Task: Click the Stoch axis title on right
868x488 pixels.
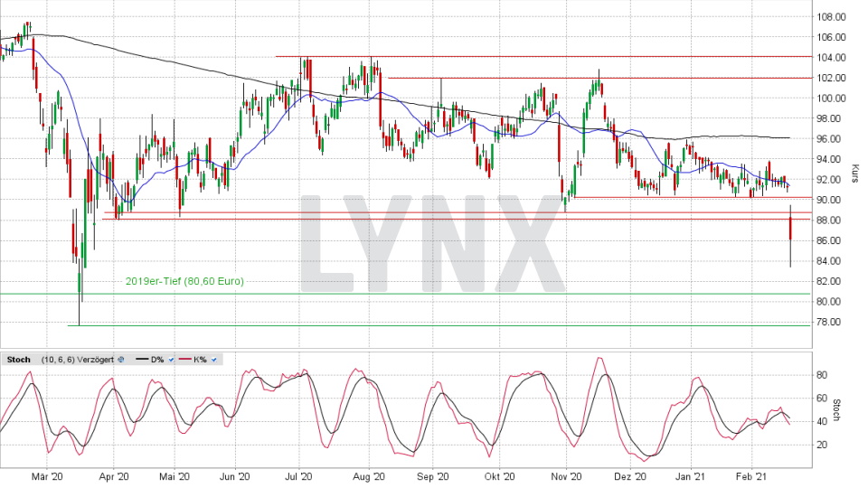Action: (x=837, y=410)
